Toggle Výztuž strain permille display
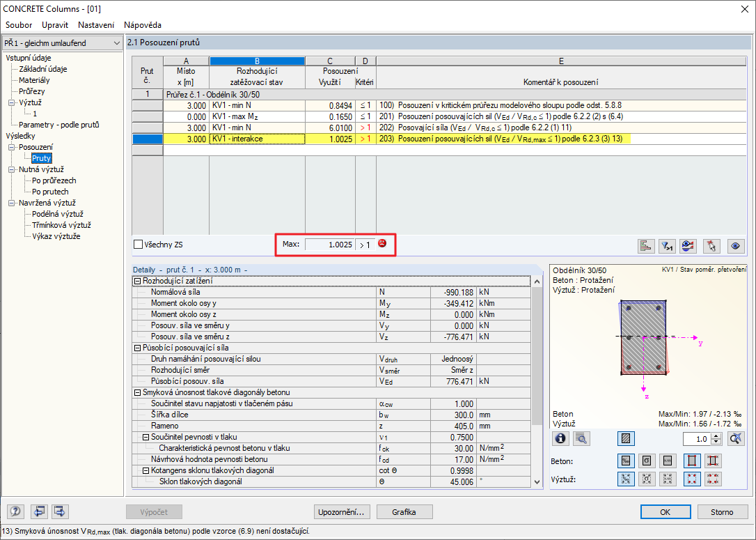This screenshot has width=756, height=540. click(x=626, y=479)
